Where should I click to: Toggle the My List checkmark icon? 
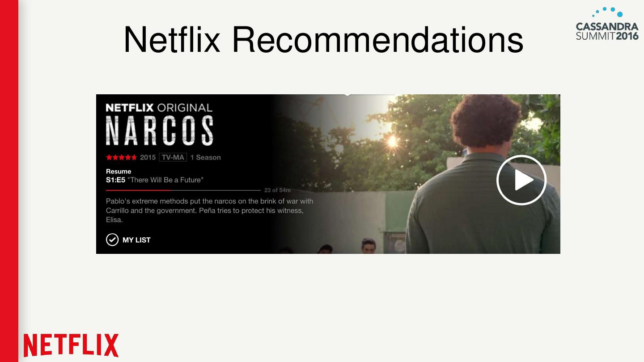(x=112, y=240)
